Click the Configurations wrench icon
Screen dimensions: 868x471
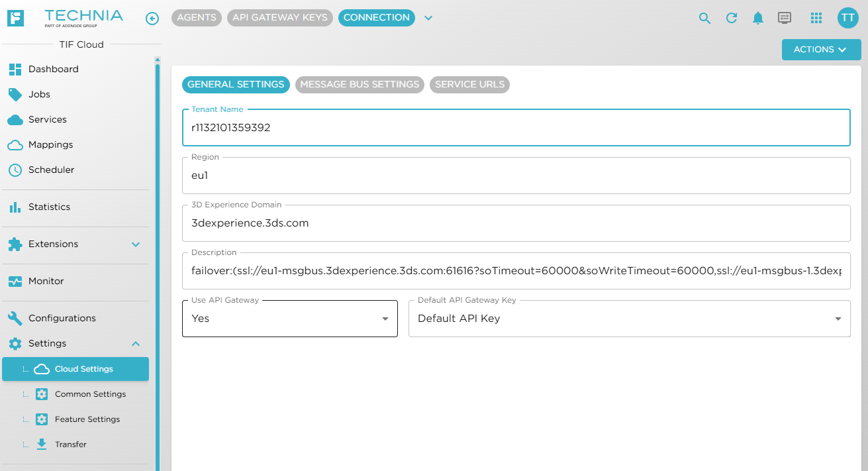tap(15, 319)
